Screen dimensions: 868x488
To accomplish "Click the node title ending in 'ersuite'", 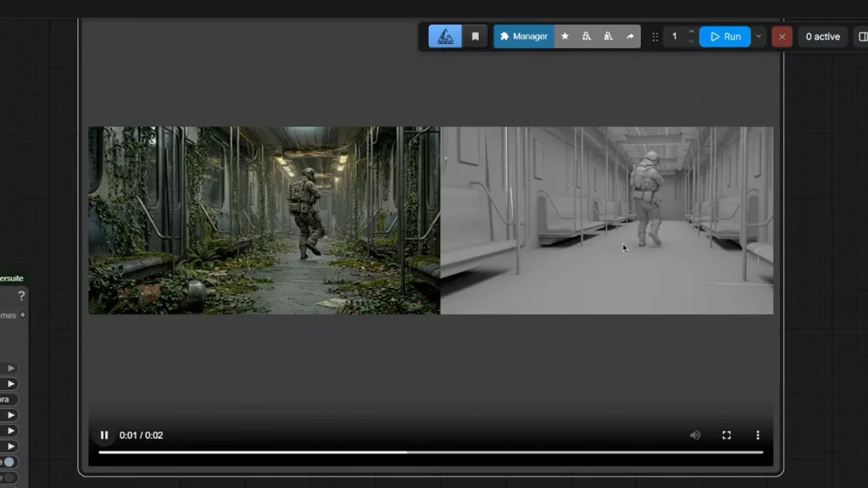I will tap(12, 278).
